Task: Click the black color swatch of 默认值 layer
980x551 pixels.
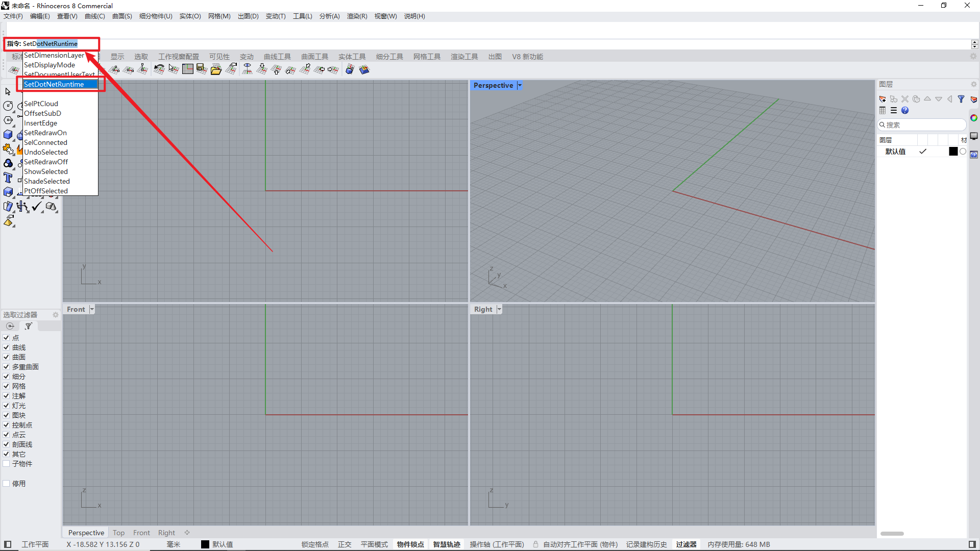Action: coord(953,152)
